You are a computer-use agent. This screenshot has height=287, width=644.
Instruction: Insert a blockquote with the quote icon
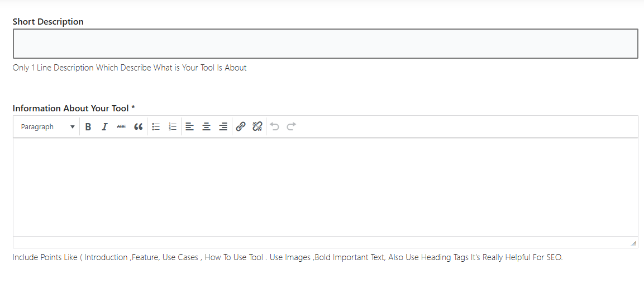(139, 126)
